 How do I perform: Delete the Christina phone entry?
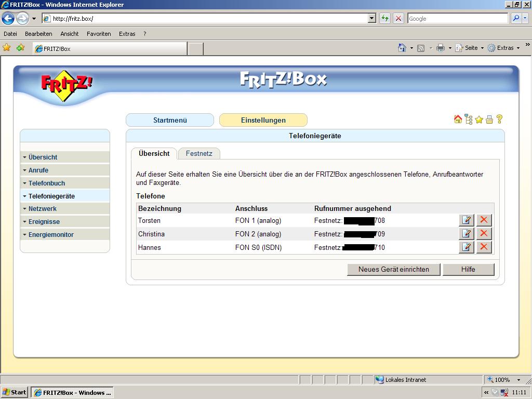tap(484, 234)
